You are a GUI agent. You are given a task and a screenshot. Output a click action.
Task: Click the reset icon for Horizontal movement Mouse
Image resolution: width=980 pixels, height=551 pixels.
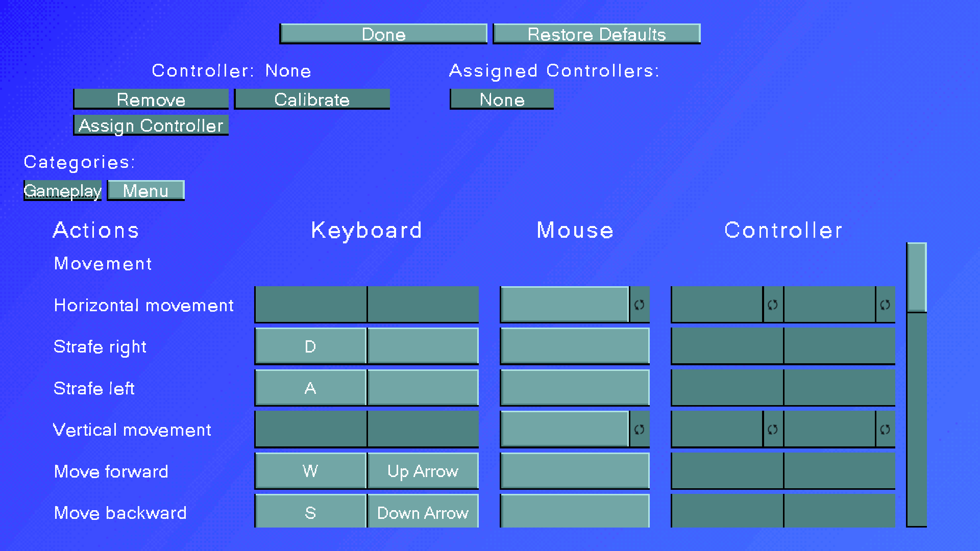[639, 304]
